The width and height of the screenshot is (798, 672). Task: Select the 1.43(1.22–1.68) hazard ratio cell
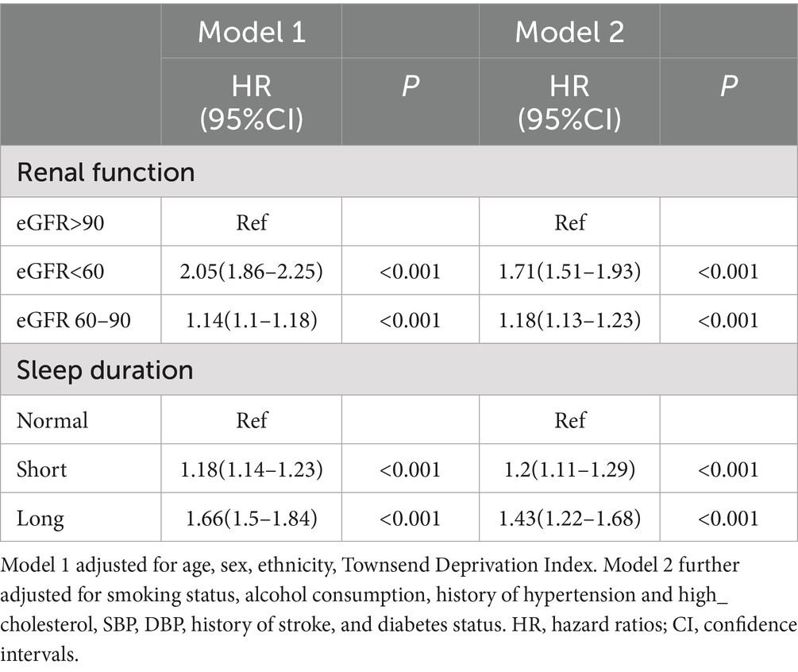(x=569, y=519)
